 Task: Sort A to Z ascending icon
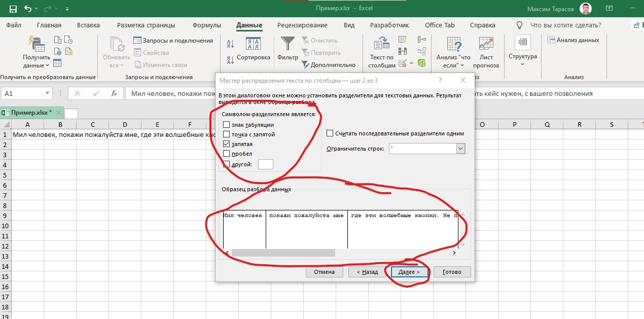tap(230, 45)
